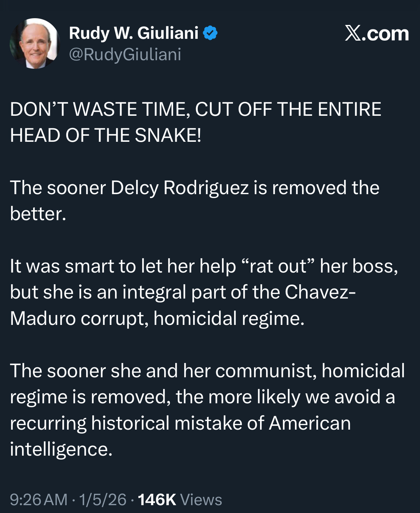Click the 146K view count number
This screenshot has width=420, height=513.
157,499
